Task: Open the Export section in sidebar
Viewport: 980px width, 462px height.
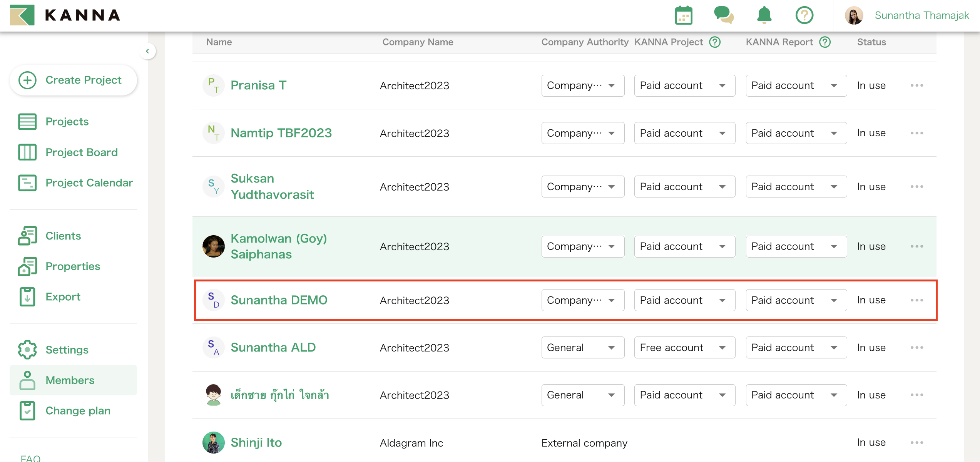Action: [63, 296]
